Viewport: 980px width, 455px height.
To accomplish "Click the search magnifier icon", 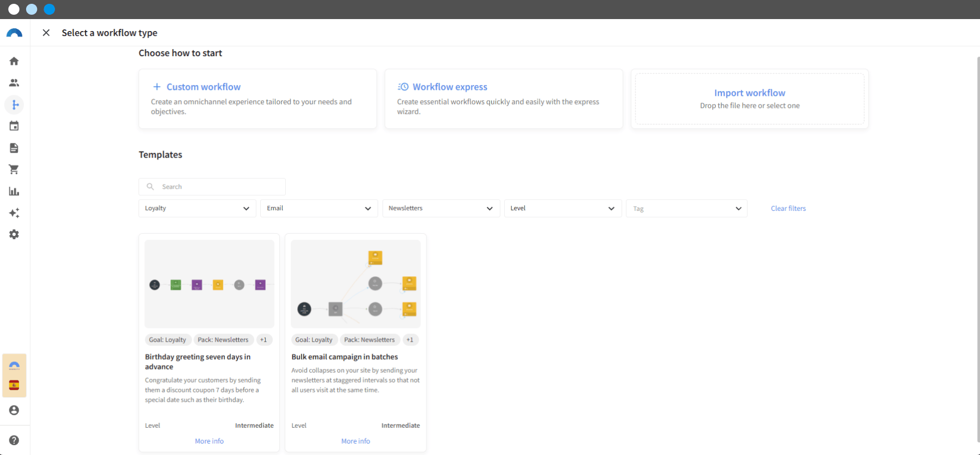I will coord(150,186).
